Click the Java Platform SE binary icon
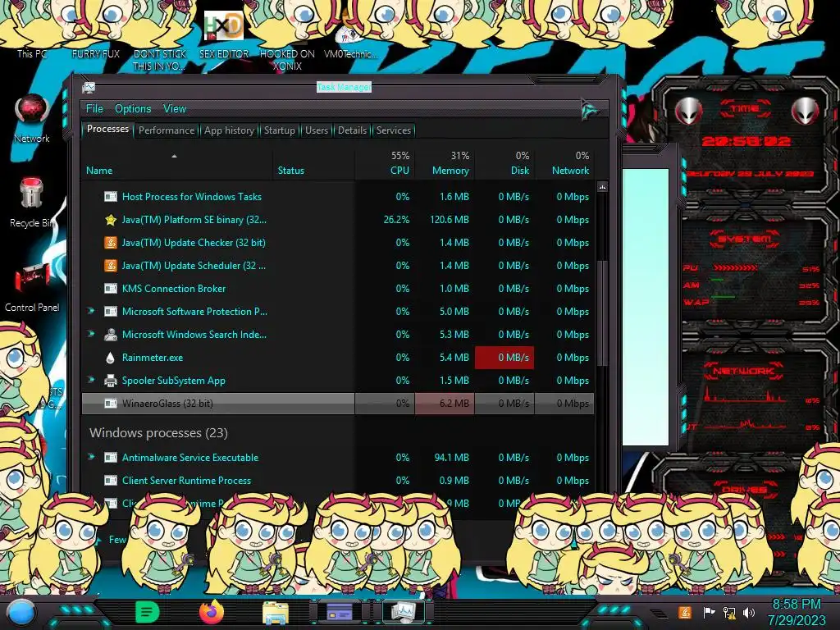The height and width of the screenshot is (630, 840). [111, 220]
